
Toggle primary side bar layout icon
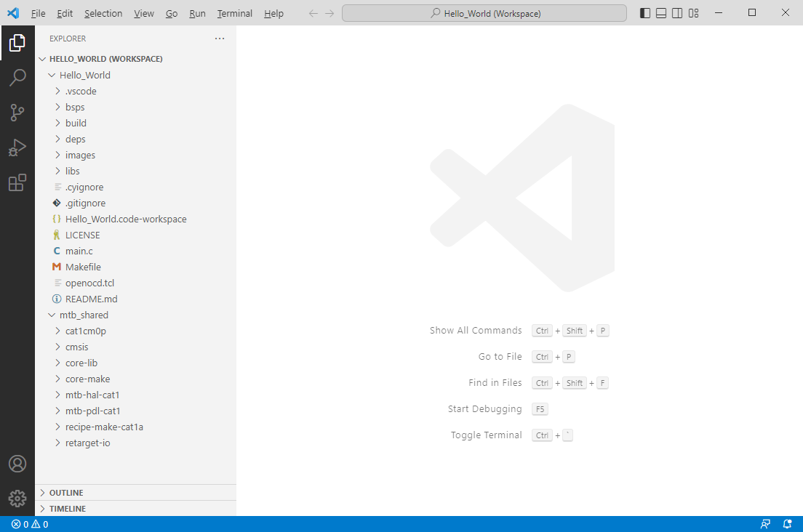tap(645, 13)
